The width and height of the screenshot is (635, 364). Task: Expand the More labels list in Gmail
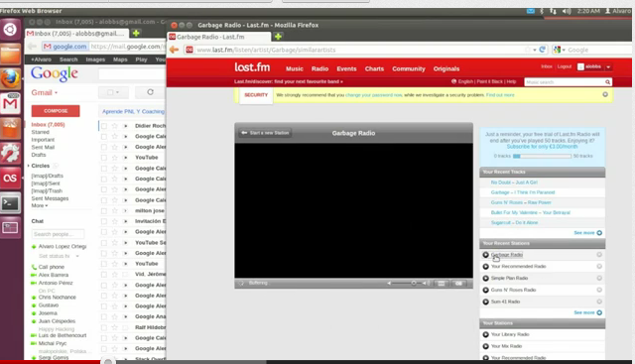pos(40,205)
